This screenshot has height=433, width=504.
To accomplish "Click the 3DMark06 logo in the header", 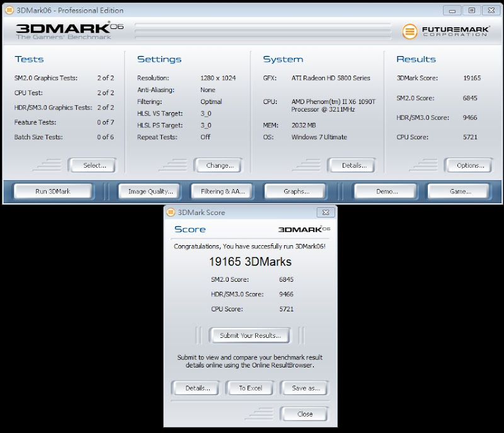I will tap(70, 30).
